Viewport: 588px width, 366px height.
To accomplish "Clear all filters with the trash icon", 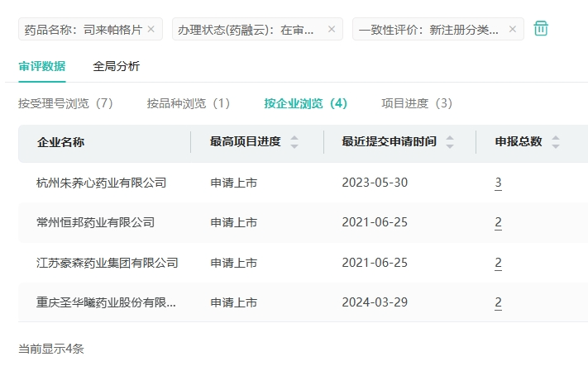I will tap(541, 29).
